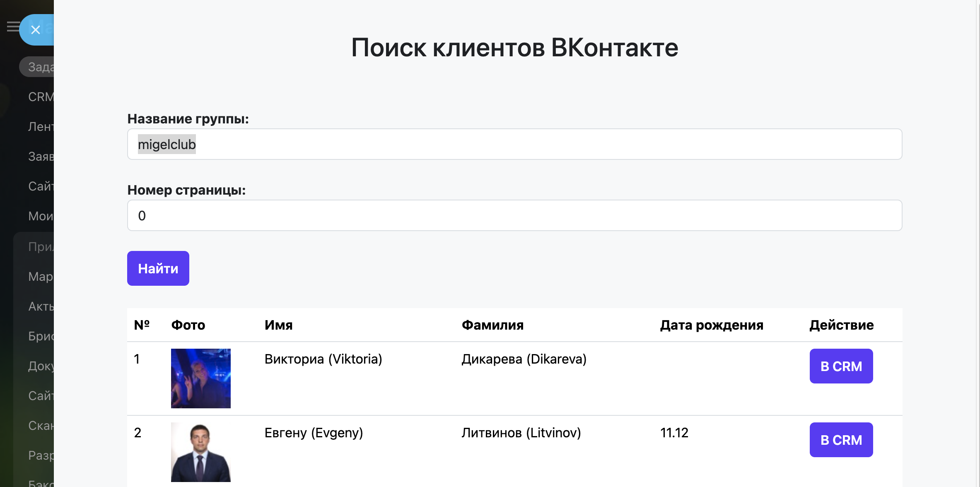Go to the Лент… sidebar section
This screenshot has height=487, width=980.
(41, 127)
